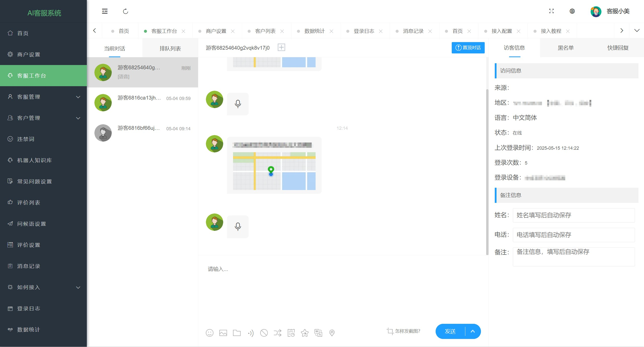Click the refresh icon in top header
Image resolution: width=644 pixels, height=347 pixels.
tap(125, 11)
